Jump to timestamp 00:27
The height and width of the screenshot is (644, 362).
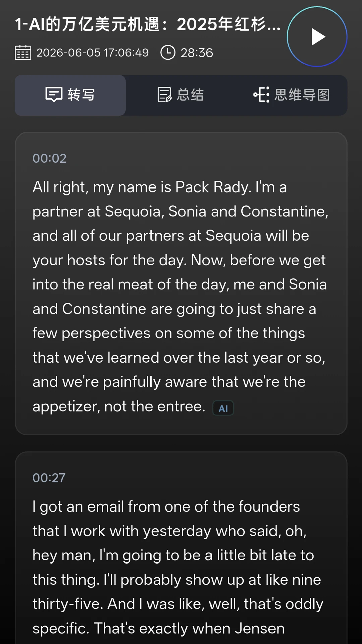(x=49, y=478)
